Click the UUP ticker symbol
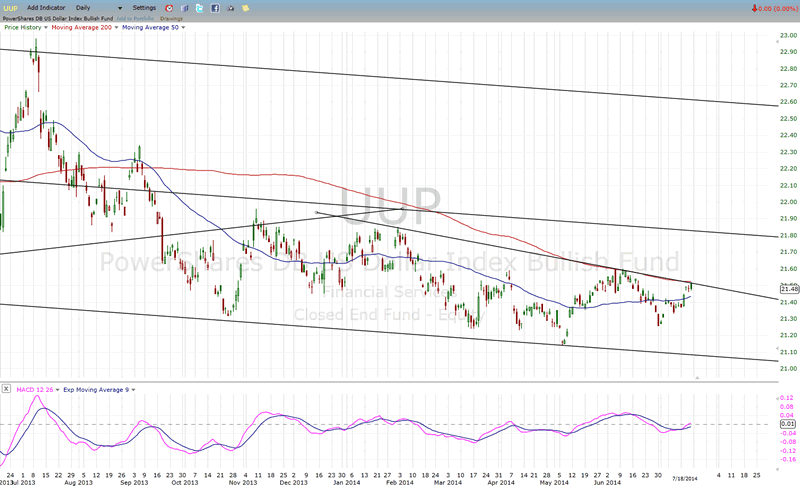This screenshot has height=486, width=800. pos(10,8)
